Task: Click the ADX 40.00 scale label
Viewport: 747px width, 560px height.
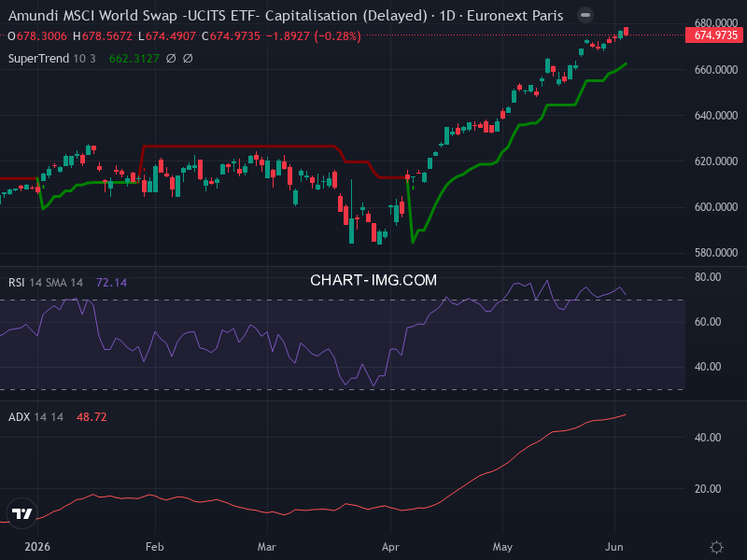Action: pyautogui.click(x=708, y=438)
